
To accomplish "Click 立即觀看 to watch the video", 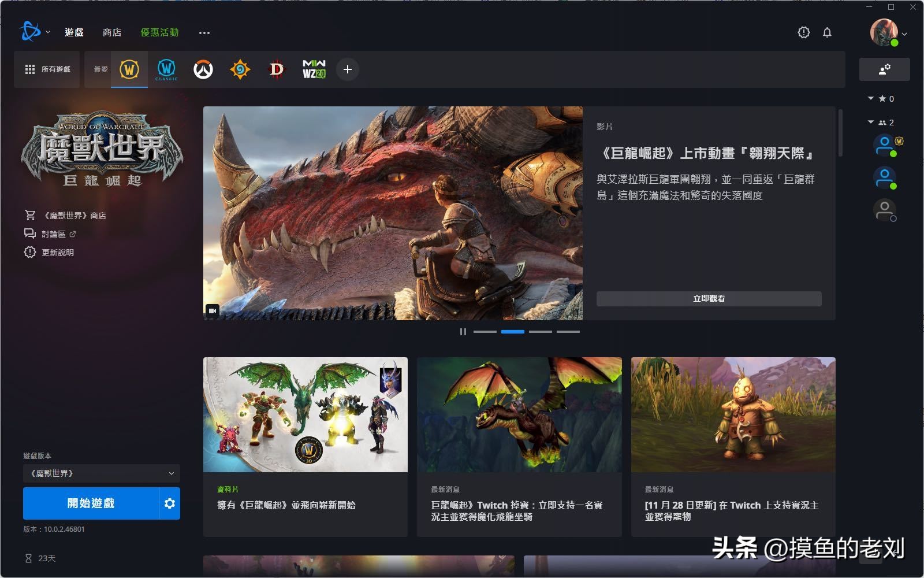I will click(x=709, y=298).
